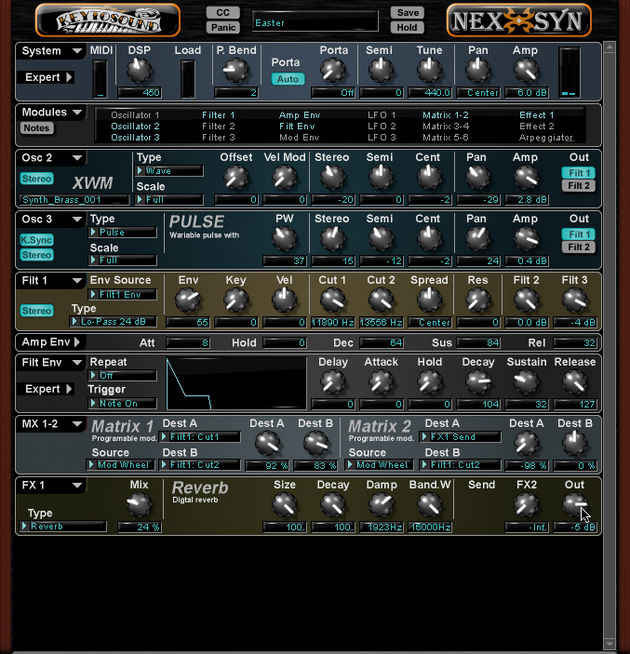Click the System Tune knob
Screen dimensions: 630x654
click(x=429, y=70)
